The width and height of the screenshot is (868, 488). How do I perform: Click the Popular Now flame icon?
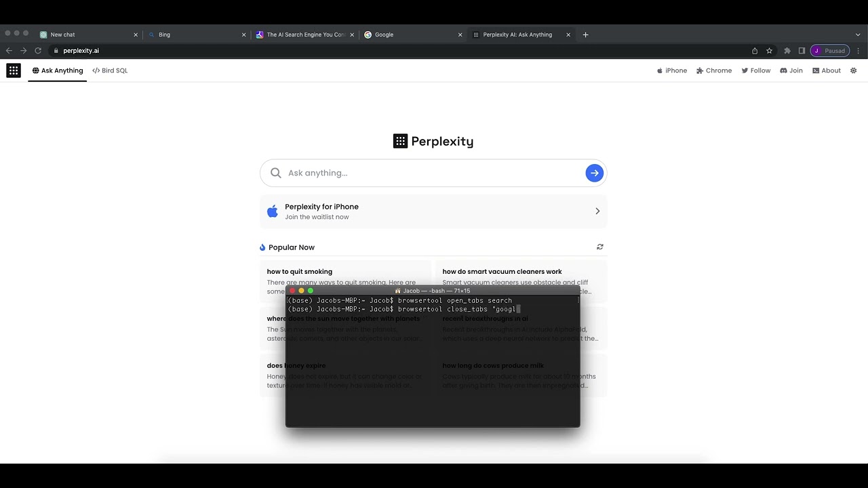pyautogui.click(x=262, y=247)
